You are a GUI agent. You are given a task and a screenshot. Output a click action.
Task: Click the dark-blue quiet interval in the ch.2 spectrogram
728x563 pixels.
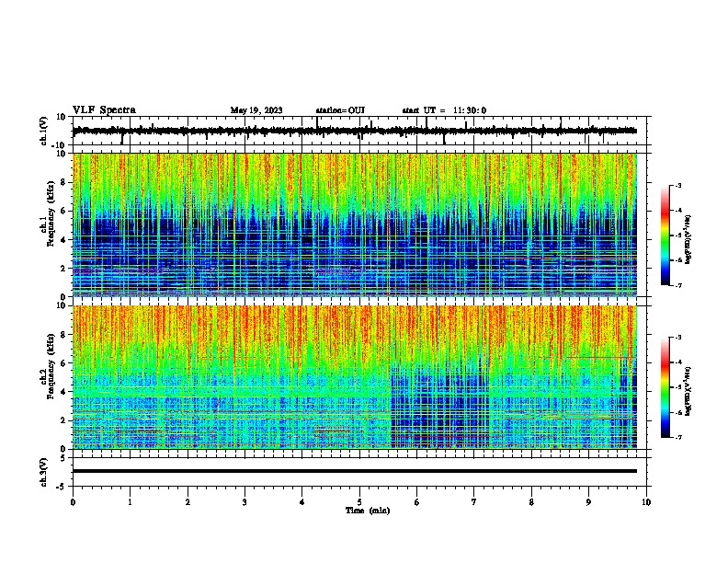439,407
